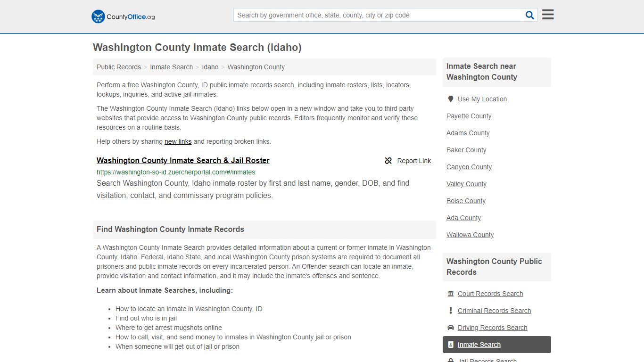Viewport: 644px width, 362px height.
Task: Click 'Find Washington County Inmate Records' heading
Action: [170, 230]
